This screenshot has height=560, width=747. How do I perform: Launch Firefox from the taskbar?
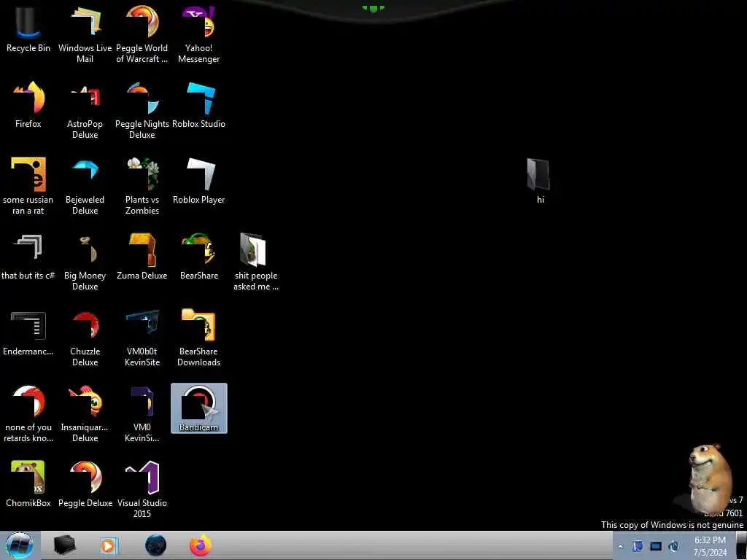point(201,545)
